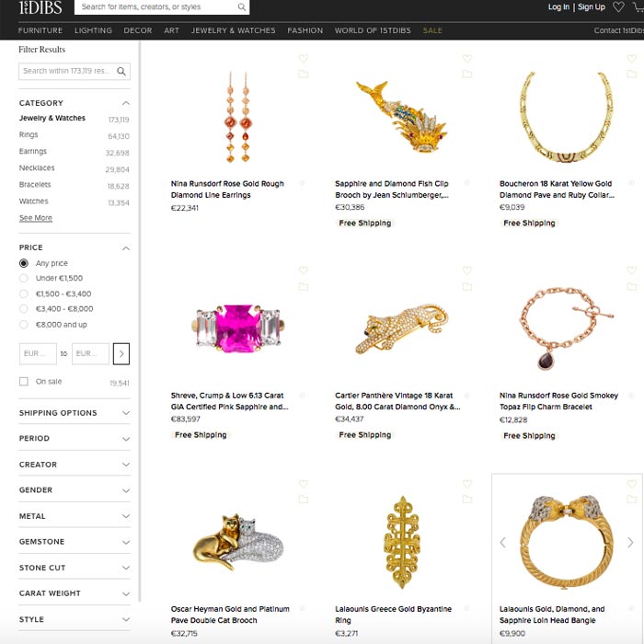
Task: Expand the Shipping Options filter
Action: [x=75, y=413]
